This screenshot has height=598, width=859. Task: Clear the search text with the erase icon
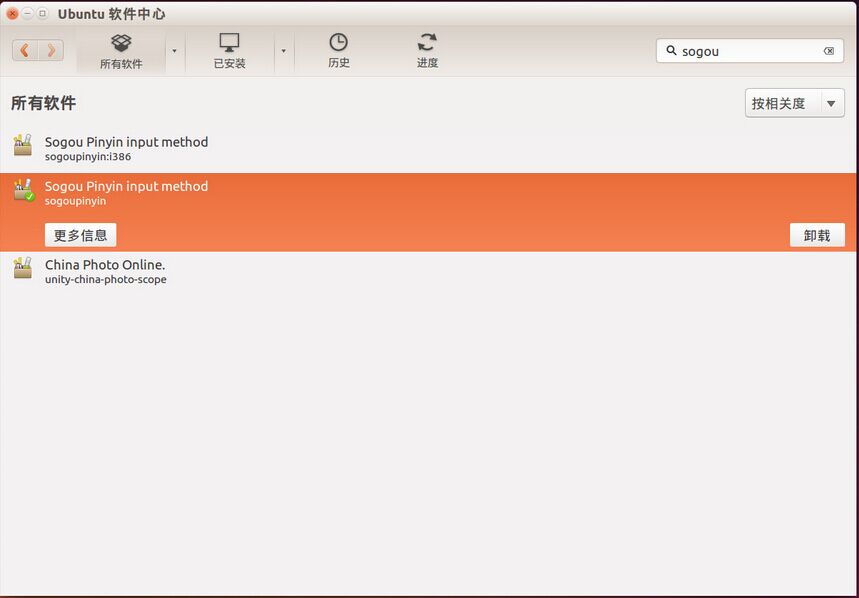click(829, 51)
